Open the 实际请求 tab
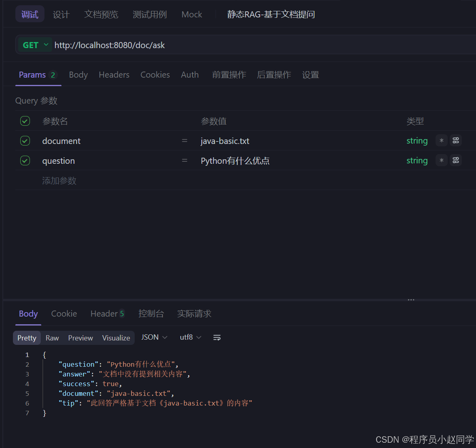The height and width of the screenshot is (448, 476). [194, 313]
